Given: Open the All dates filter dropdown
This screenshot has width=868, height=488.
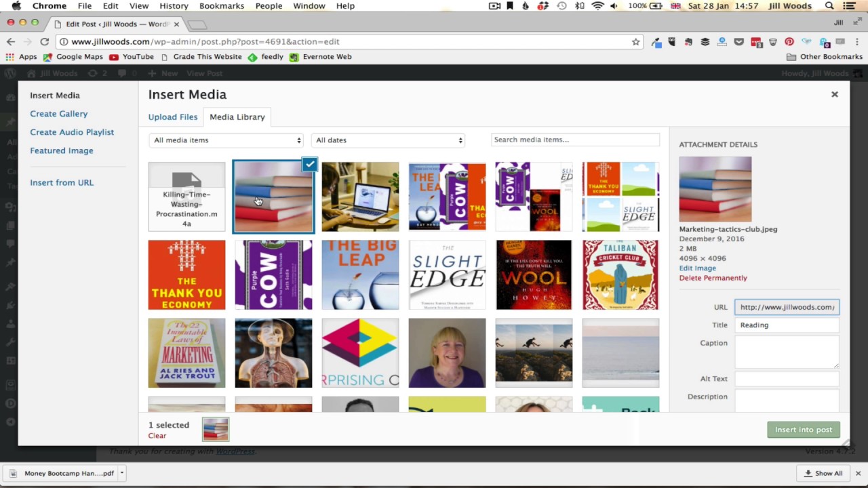Looking at the screenshot, I should click(388, 140).
